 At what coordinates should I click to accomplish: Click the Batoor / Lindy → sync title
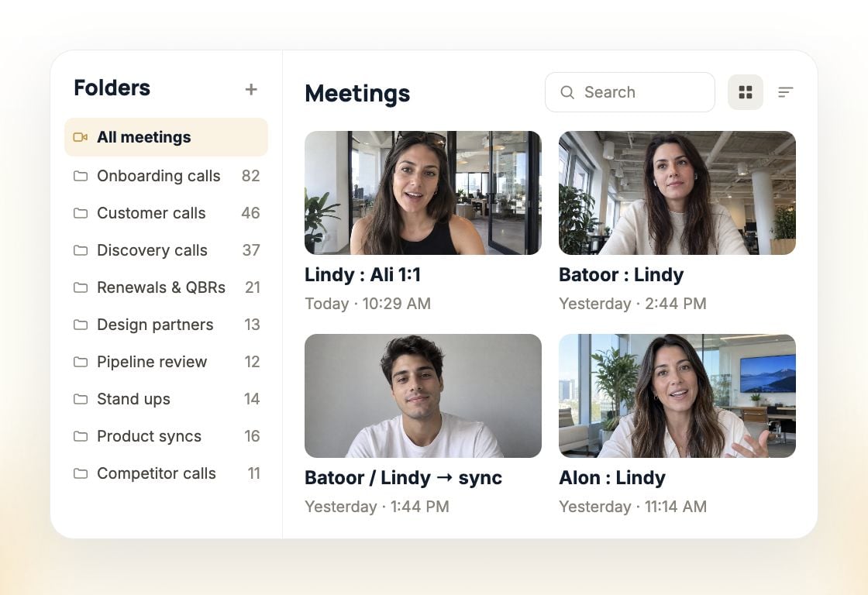404,478
